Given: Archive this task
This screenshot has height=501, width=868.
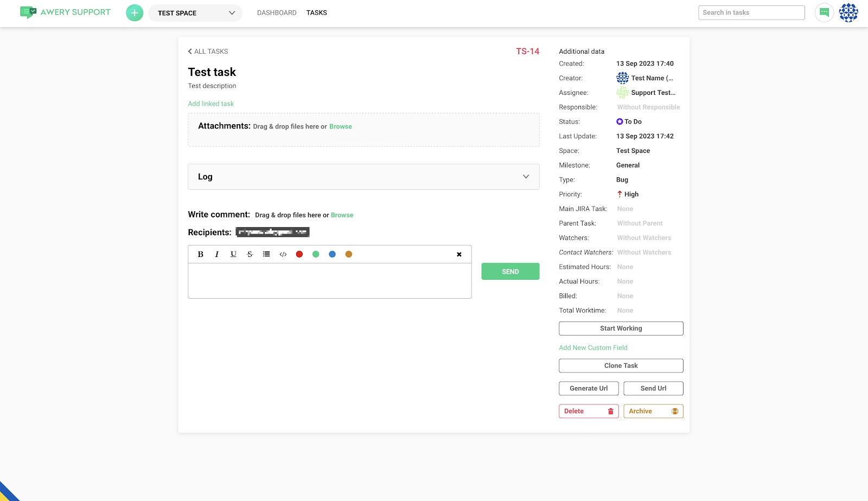Looking at the screenshot, I should coord(653,412).
